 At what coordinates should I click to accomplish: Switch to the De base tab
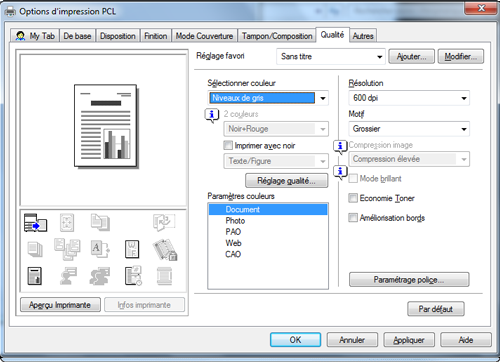tap(77, 36)
